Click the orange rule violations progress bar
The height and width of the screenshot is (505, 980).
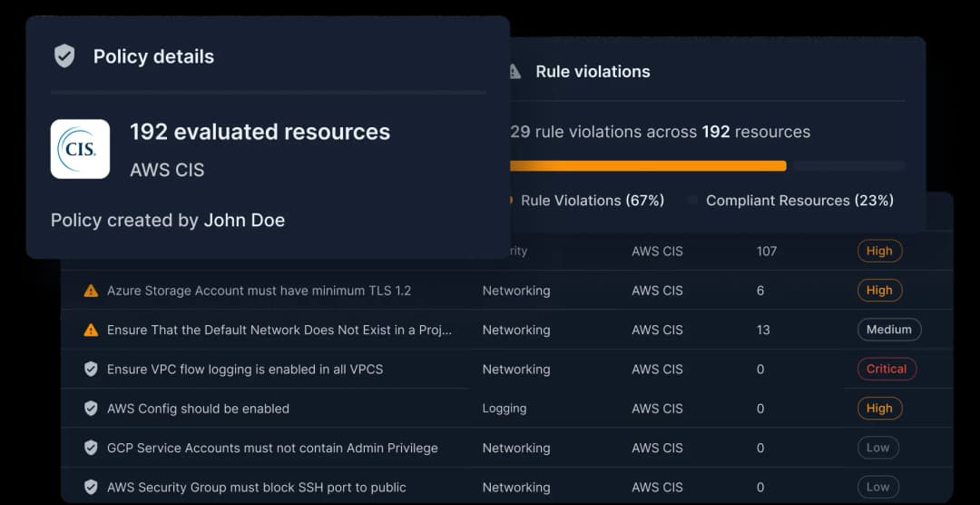pos(648,165)
